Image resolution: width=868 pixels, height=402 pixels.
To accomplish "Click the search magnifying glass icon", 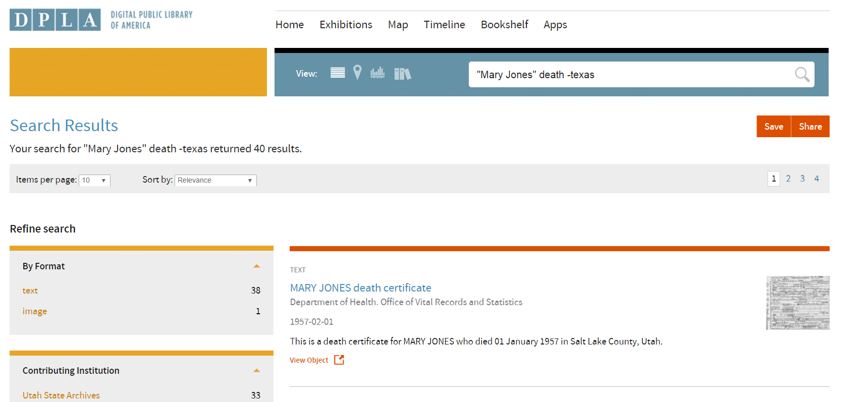I will (x=802, y=75).
